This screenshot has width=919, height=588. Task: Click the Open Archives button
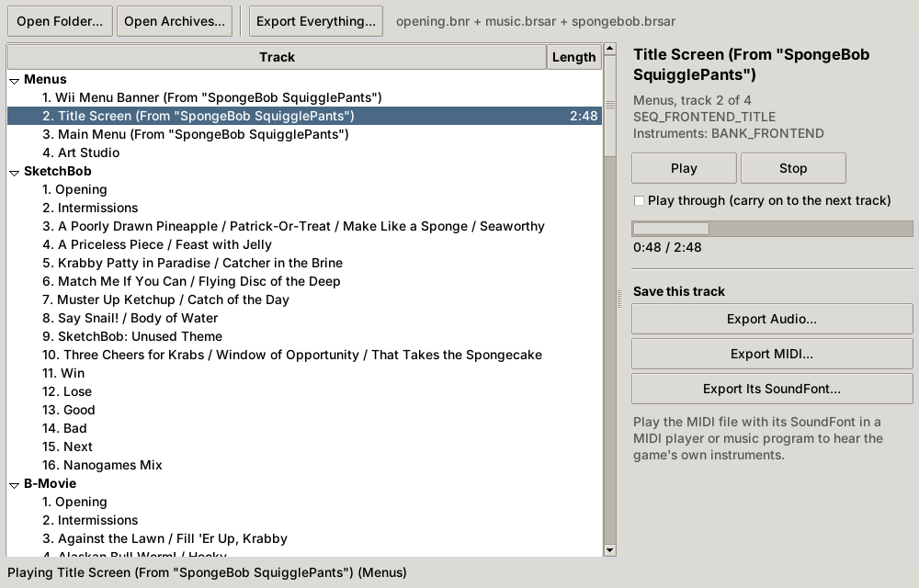175,22
